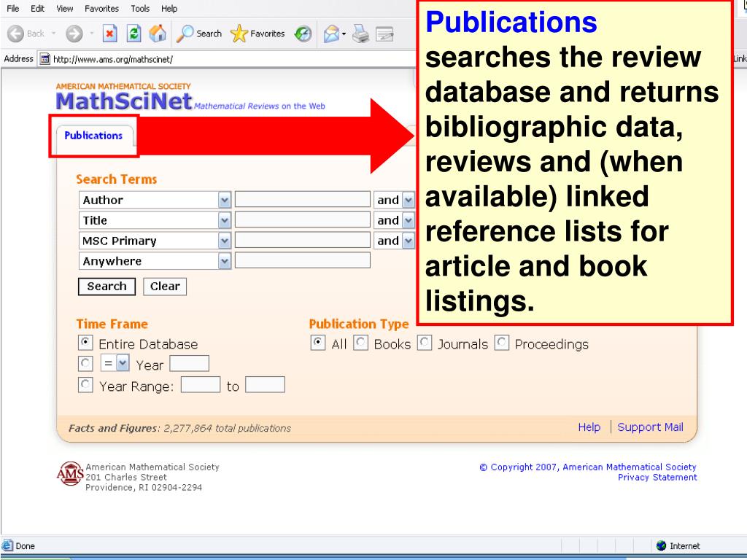Click the Author text input field
The height and width of the screenshot is (560, 747).
(303, 199)
